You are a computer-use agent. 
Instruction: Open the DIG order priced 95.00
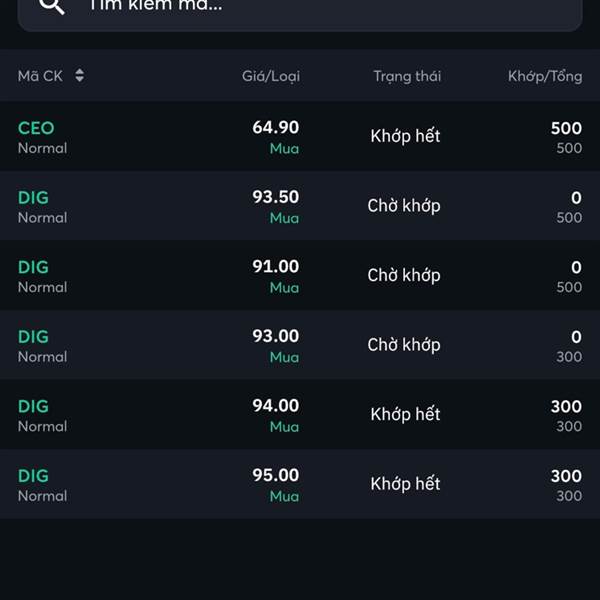[x=300, y=484]
